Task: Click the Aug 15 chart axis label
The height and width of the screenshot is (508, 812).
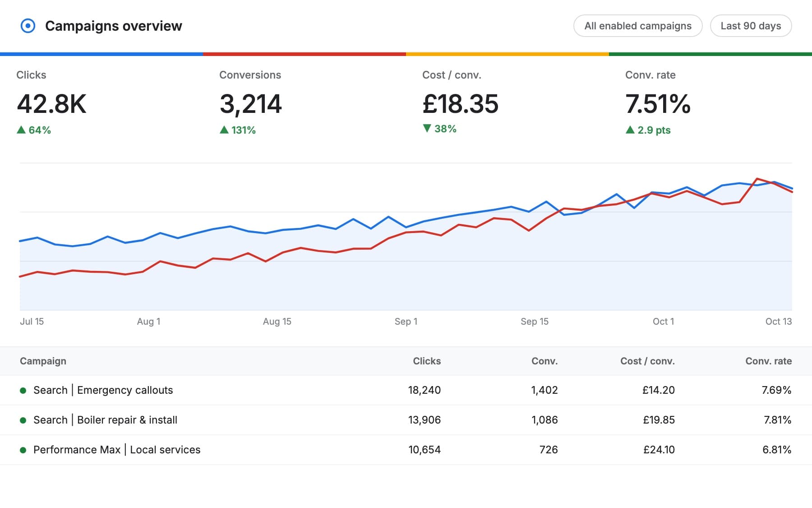Action: [x=277, y=322]
